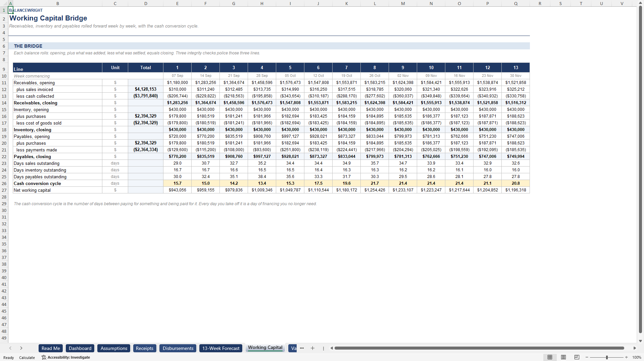Select Payables, closing row label
This screenshot has width=644, height=361.
pos(58,156)
